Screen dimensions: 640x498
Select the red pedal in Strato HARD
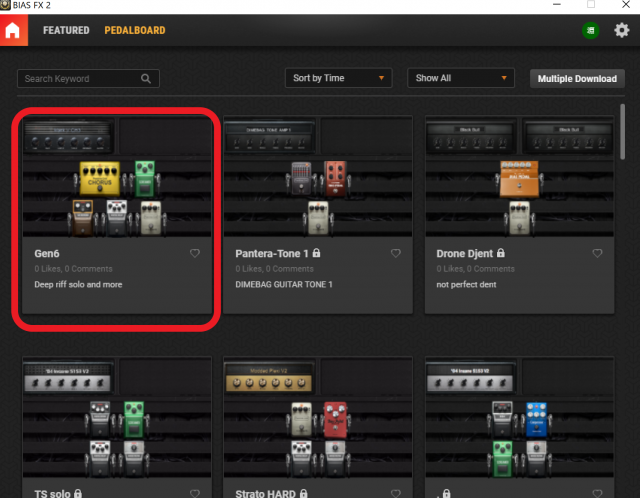point(336,420)
